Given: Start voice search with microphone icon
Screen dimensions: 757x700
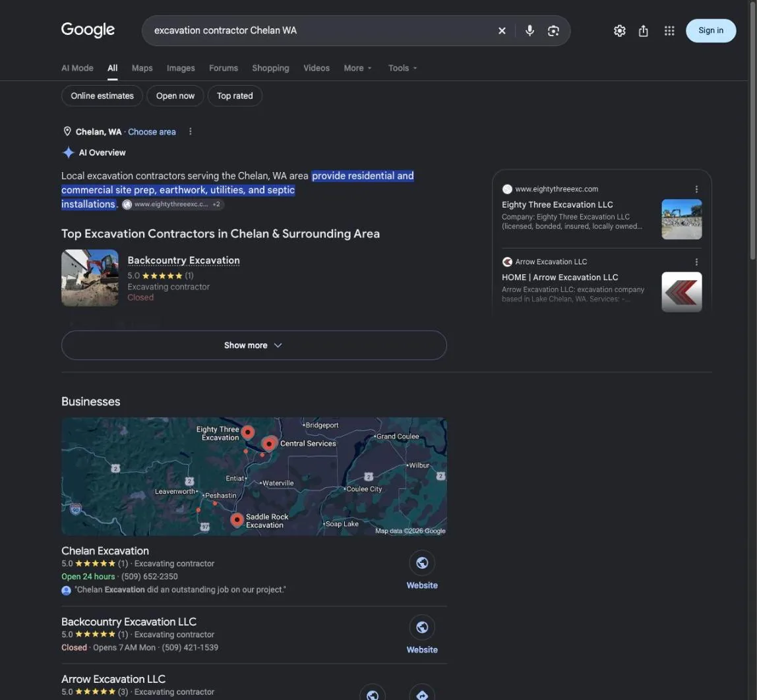Looking at the screenshot, I should (x=530, y=30).
